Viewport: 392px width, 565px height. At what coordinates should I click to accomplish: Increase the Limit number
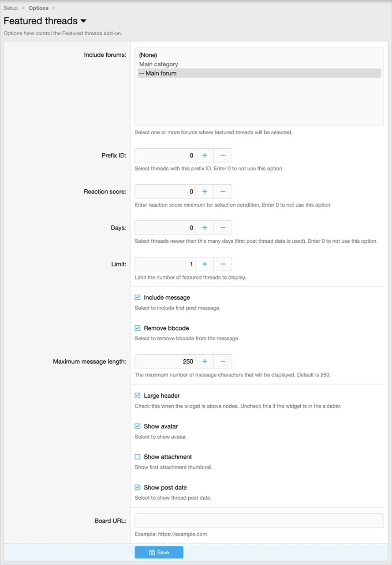click(205, 264)
